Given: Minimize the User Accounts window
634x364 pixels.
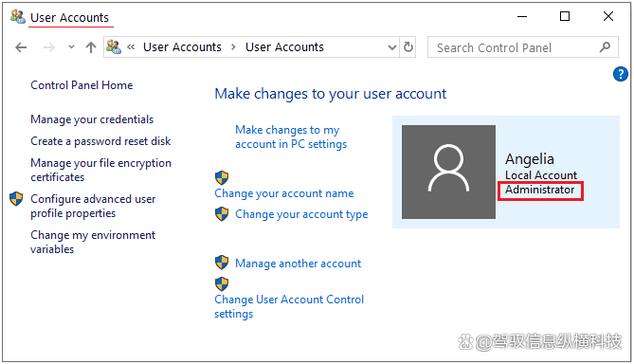Looking at the screenshot, I should [x=522, y=17].
